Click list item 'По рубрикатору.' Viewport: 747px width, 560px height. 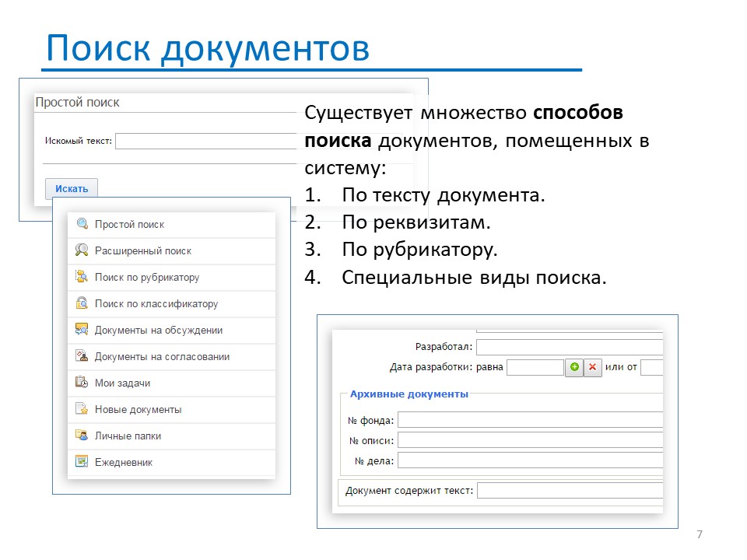pyautogui.click(x=419, y=250)
